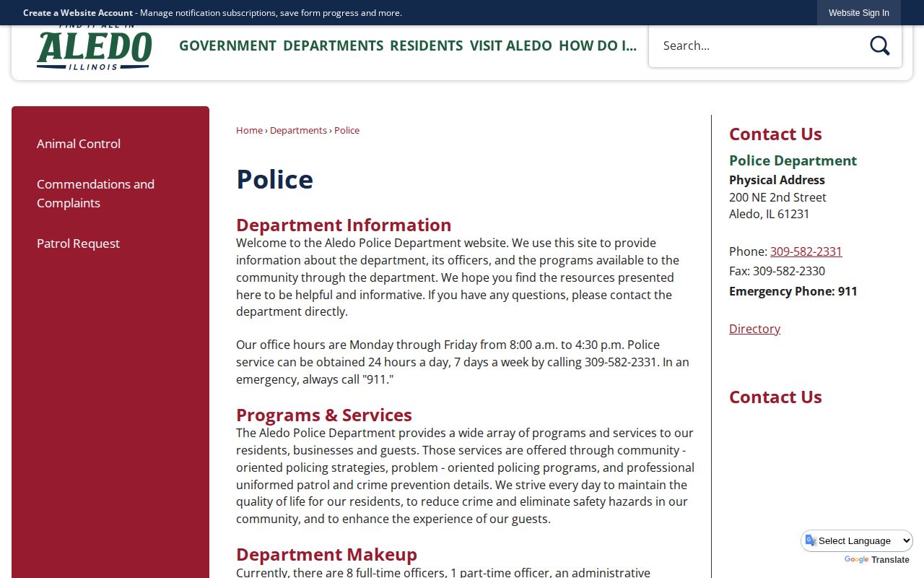924x578 pixels.
Task: Open the Patrol Request page
Action: tap(78, 243)
